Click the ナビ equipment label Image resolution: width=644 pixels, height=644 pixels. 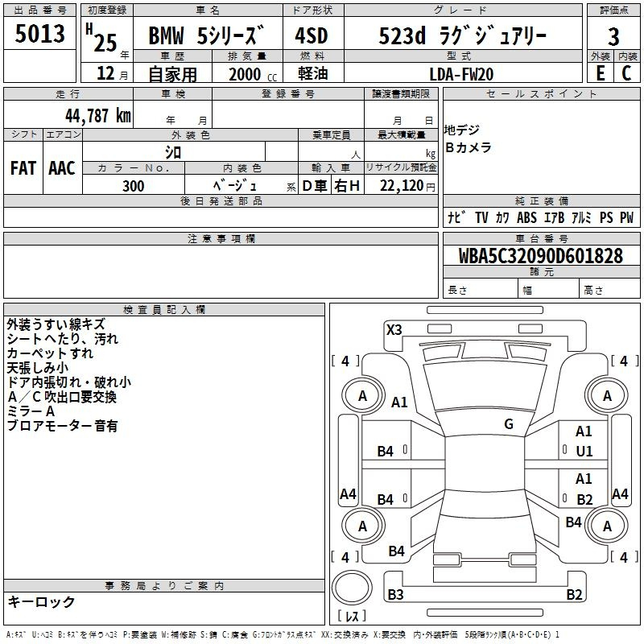(455, 217)
